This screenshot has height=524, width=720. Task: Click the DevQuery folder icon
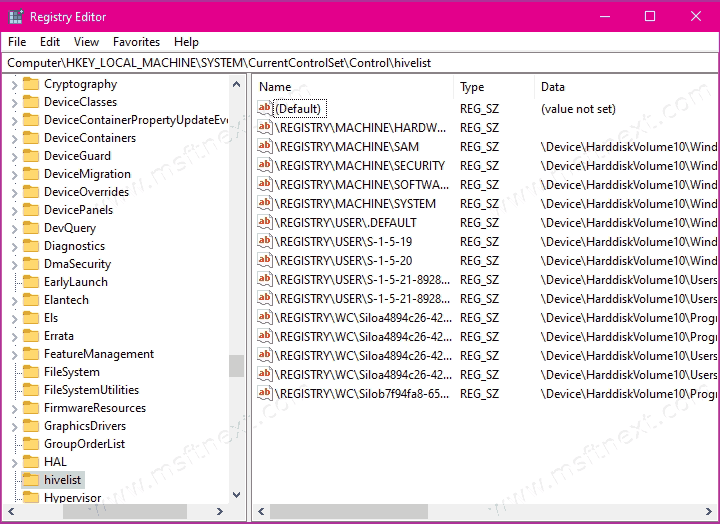pos(31,228)
